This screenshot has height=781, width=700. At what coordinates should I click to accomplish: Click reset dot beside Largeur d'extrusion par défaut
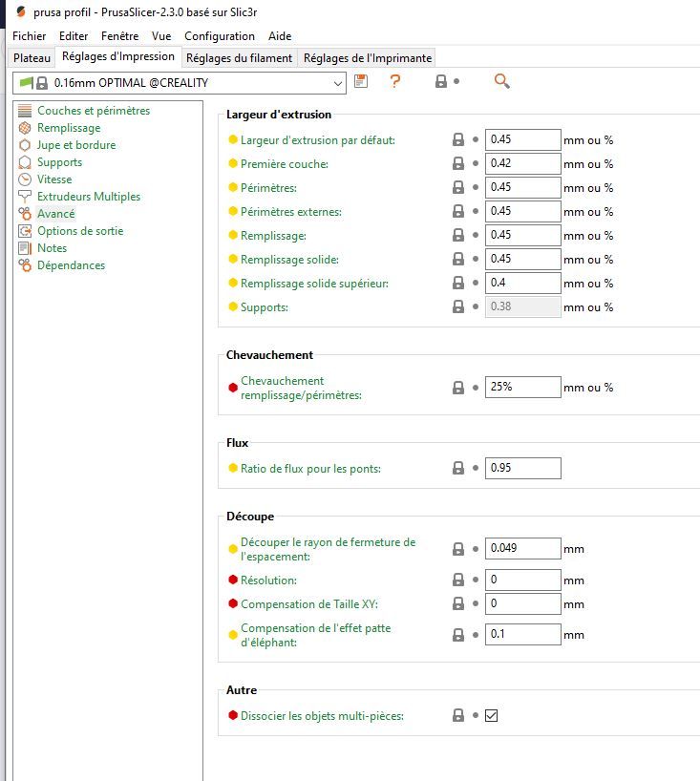[x=476, y=139]
